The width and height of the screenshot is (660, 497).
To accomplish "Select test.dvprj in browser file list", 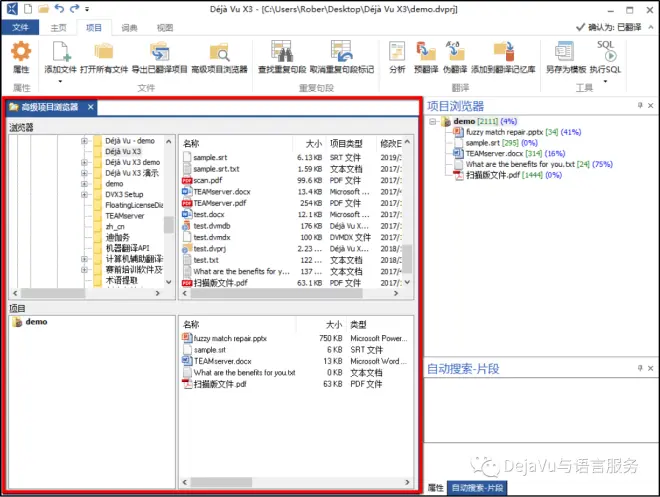I will 210,249.
